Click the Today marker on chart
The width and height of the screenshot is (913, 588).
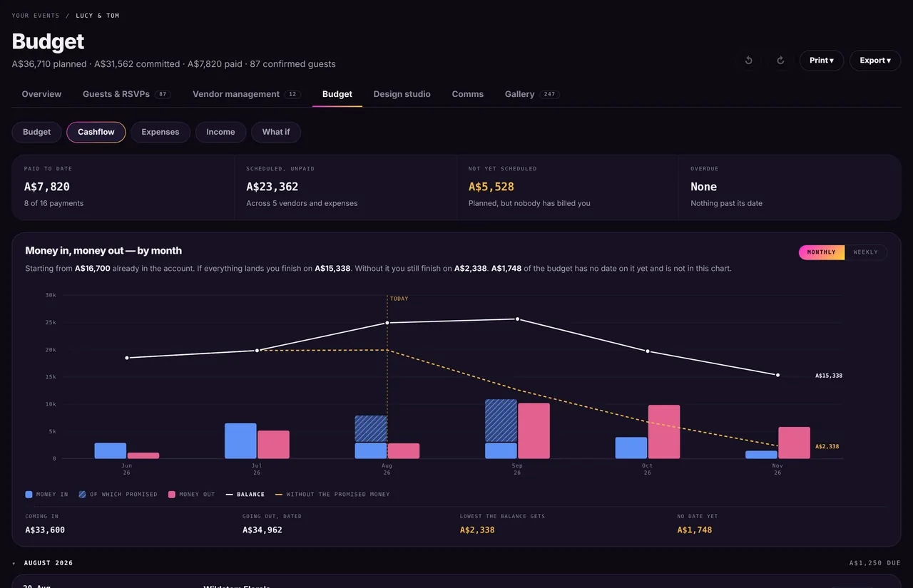[399, 299]
